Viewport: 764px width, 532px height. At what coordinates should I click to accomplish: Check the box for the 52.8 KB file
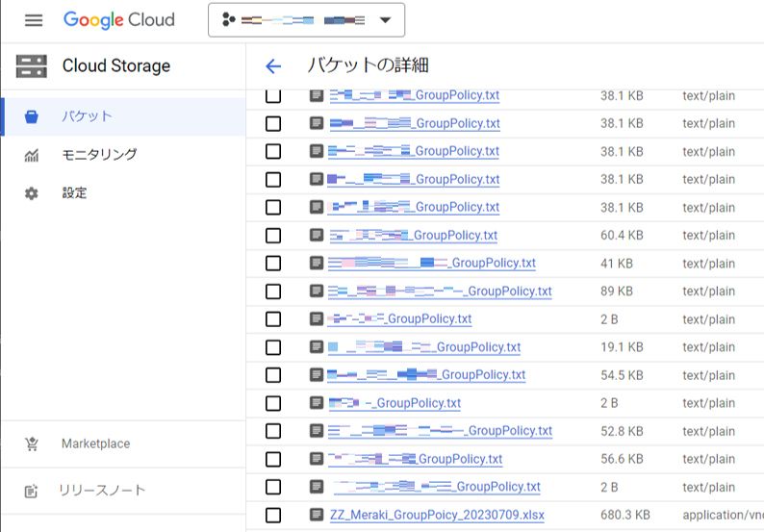pos(273,431)
